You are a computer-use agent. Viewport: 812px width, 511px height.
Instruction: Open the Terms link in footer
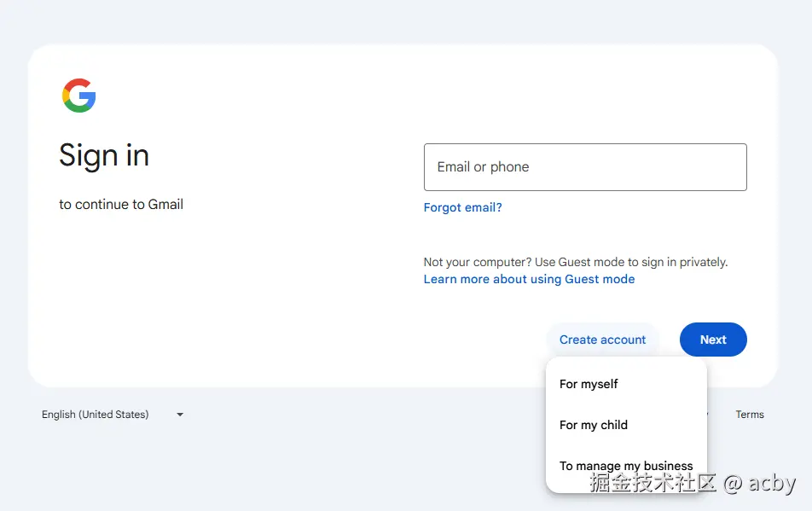[x=750, y=415]
